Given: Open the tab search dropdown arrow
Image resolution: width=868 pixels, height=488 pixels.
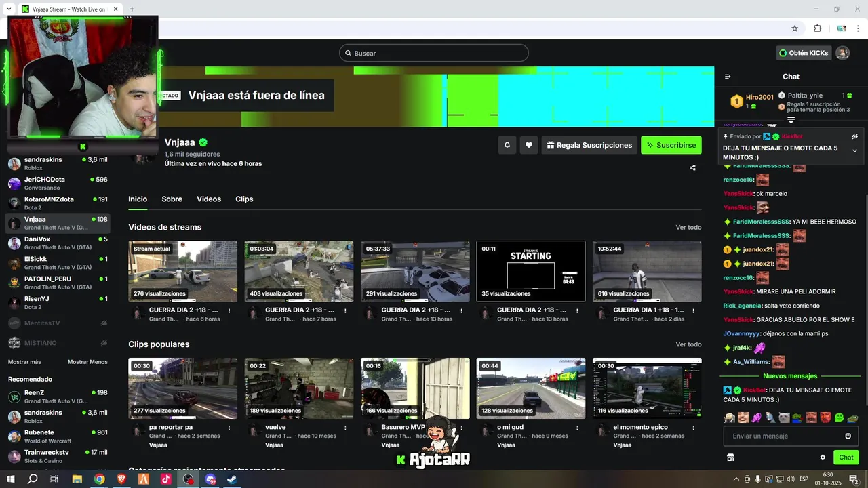Looking at the screenshot, I should point(9,9).
